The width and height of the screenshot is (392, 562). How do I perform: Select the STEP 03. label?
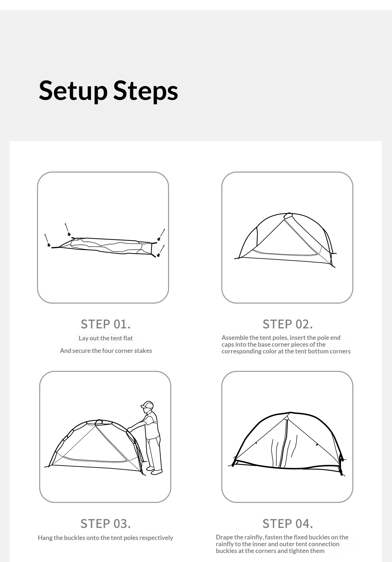pos(106,523)
